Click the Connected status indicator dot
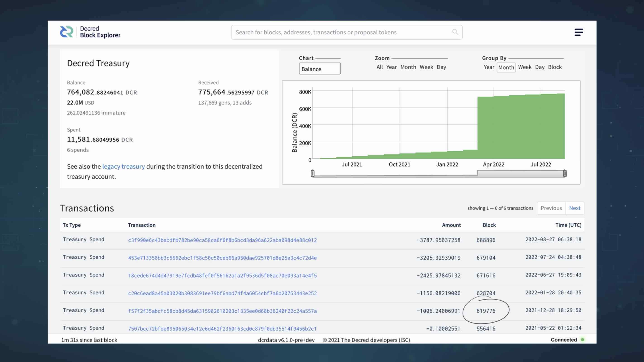 [x=582, y=340]
